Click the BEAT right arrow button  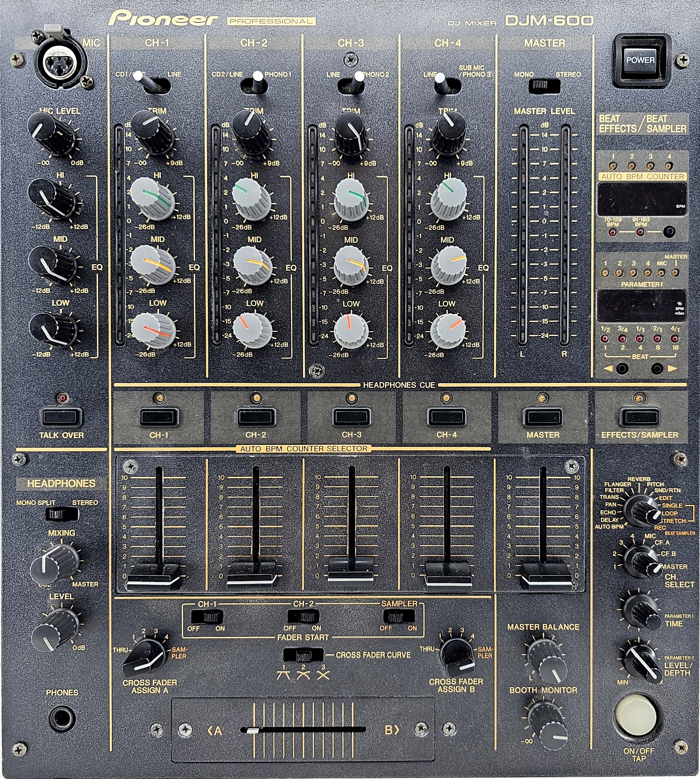(657, 369)
